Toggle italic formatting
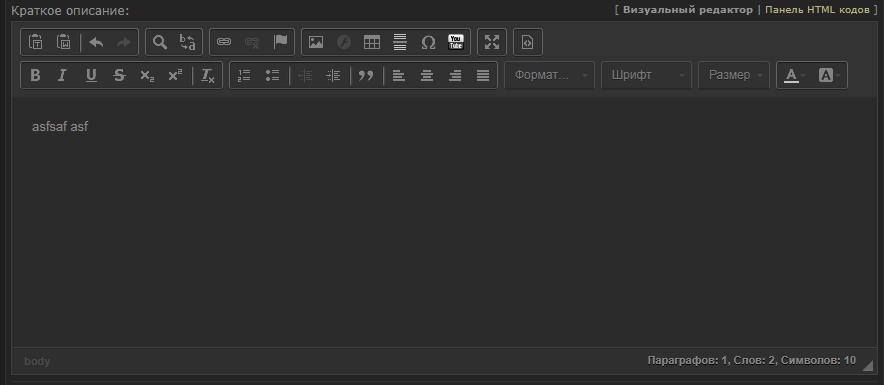Viewport: 884px width, 385px height. coord(63,75)
